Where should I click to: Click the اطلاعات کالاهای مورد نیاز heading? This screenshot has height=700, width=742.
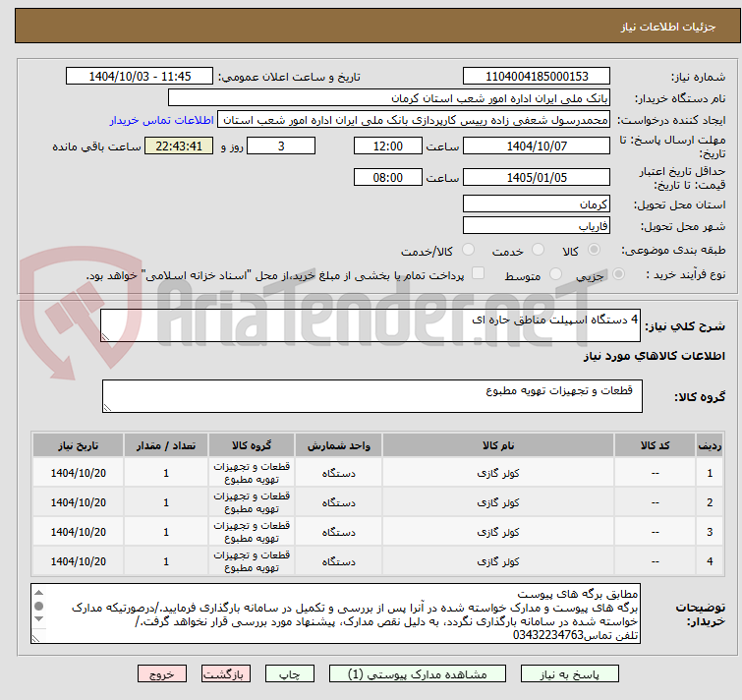point(654,356)
